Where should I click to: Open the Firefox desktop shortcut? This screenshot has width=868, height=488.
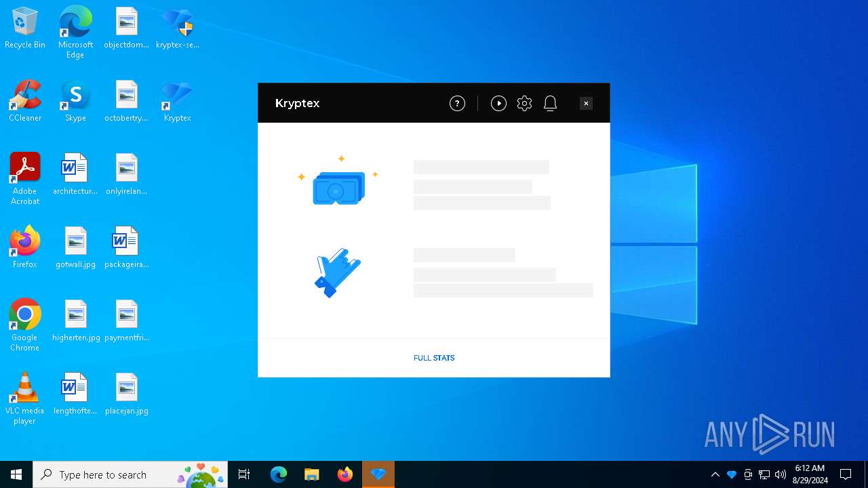coord(25,248)
